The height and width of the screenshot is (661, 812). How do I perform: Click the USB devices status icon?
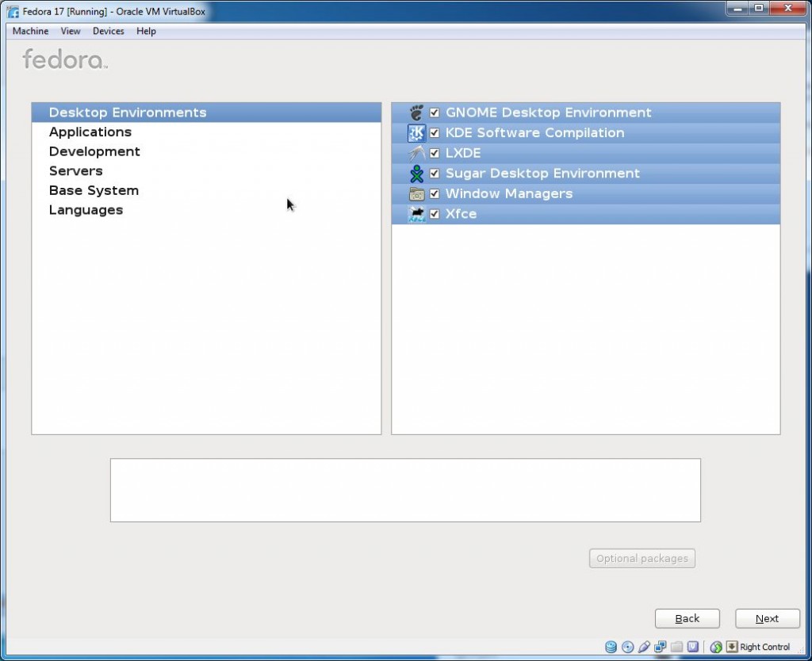[644, 647]
